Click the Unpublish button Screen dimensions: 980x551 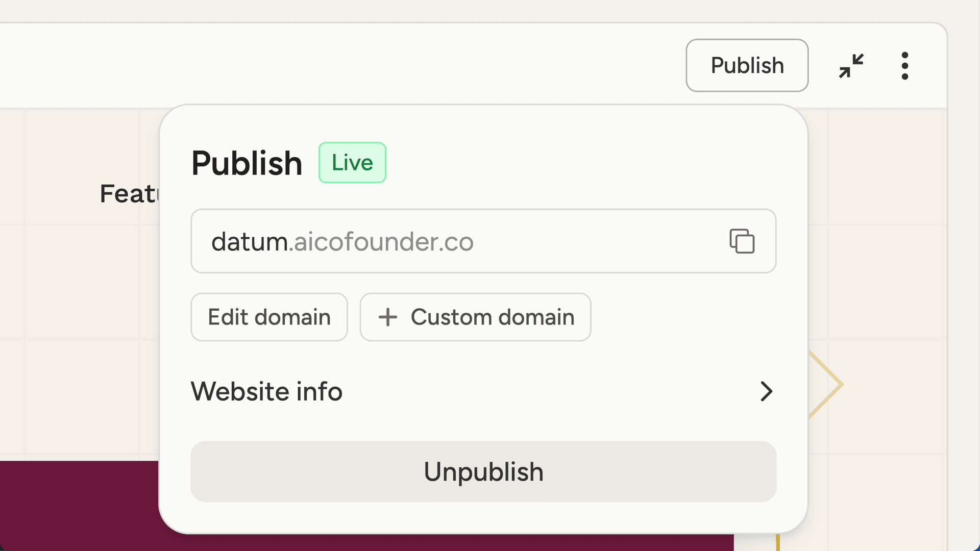[483, 471]
